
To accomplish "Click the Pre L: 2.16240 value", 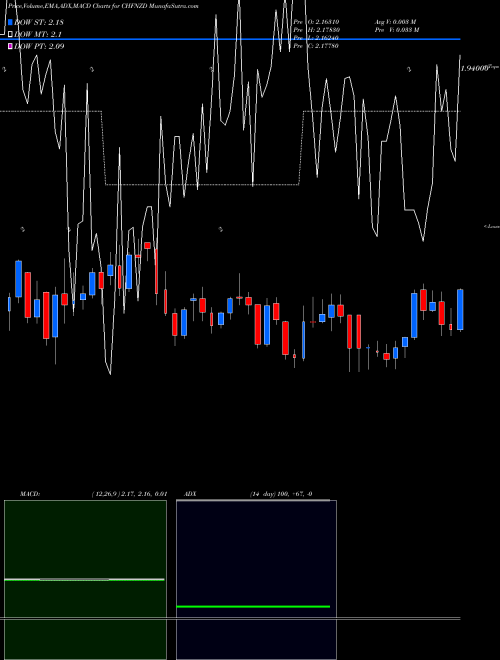I will pyautogui.click(x=316, y=38).
